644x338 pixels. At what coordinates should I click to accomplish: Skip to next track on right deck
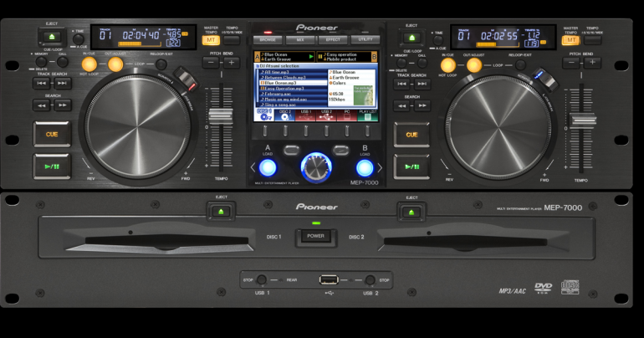[x=422, y=84]
